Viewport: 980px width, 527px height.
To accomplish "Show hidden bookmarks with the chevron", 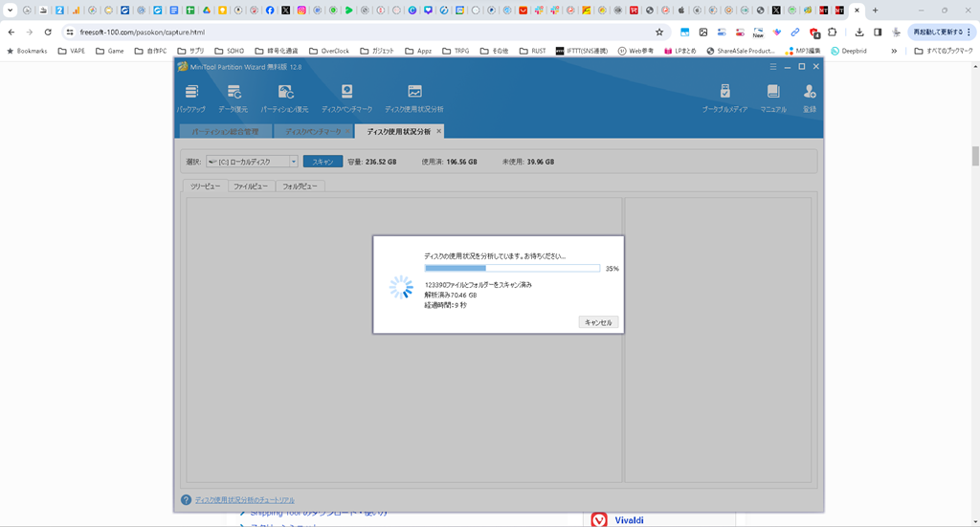I will pyautogui.click(x=894, y=52).
